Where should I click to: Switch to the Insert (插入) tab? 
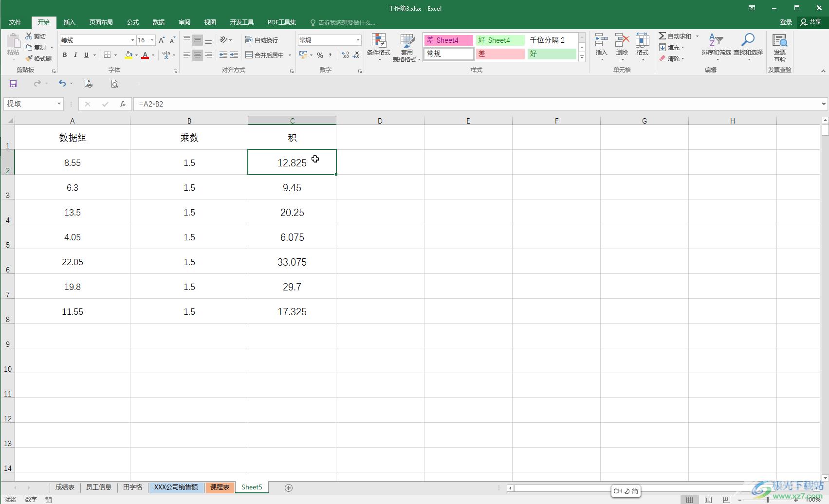click(70, 22)
